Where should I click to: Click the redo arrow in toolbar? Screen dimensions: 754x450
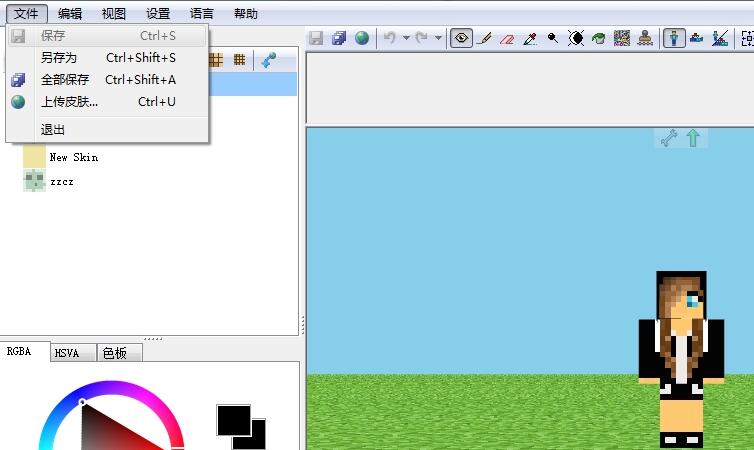tap(422, 38)
